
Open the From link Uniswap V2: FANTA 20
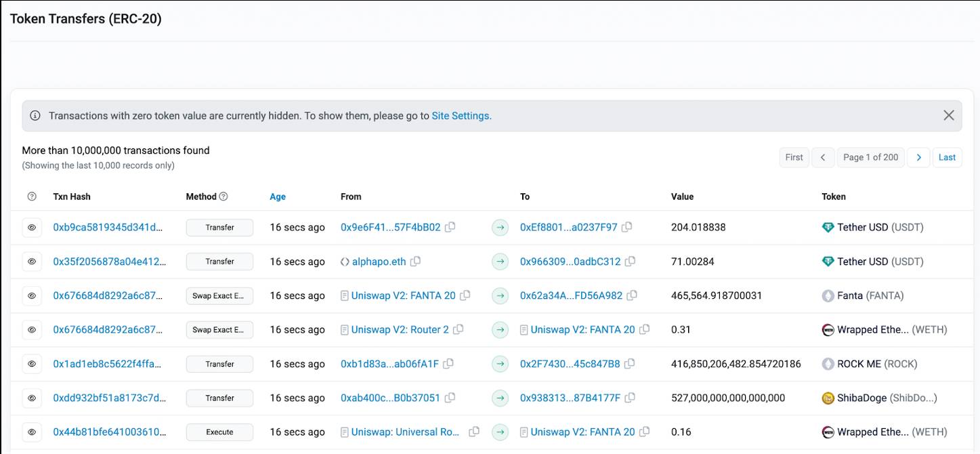(x=404, y=295)
